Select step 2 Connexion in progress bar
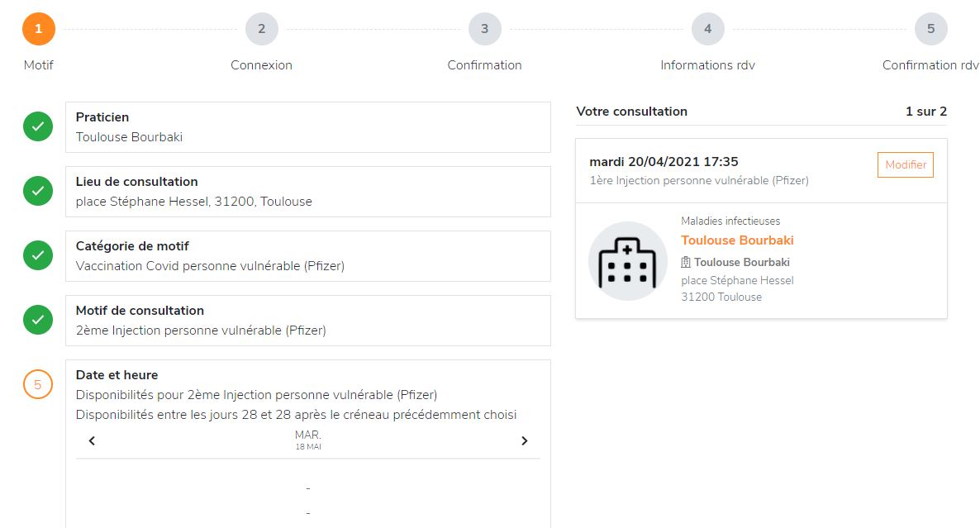This screenshot has height=528, width=980. click(261, 30)
